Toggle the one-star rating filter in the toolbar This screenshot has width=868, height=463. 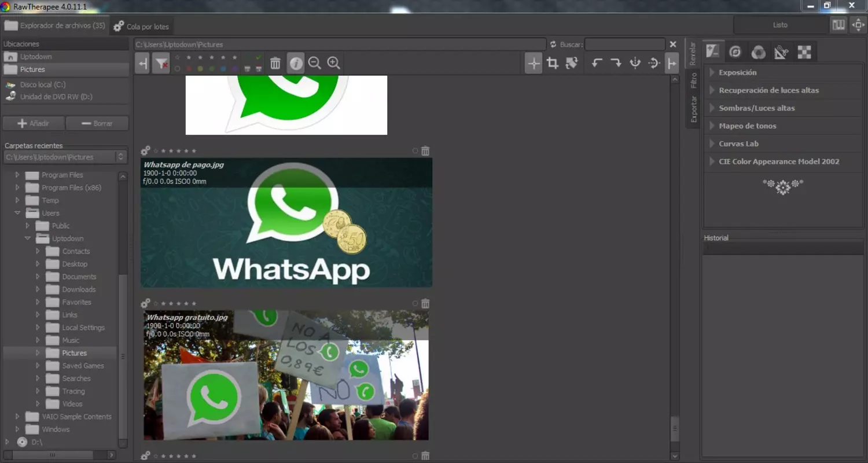click(x=188, y=58)
